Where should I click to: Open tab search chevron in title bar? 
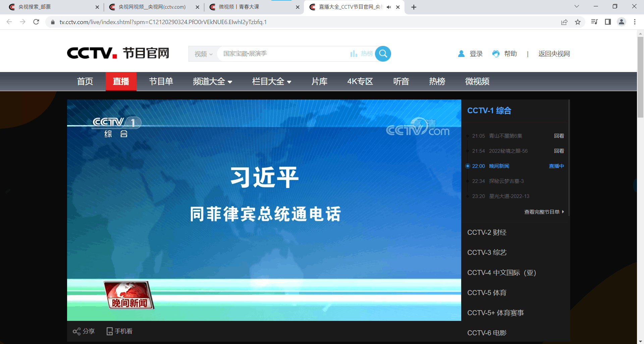577,6
